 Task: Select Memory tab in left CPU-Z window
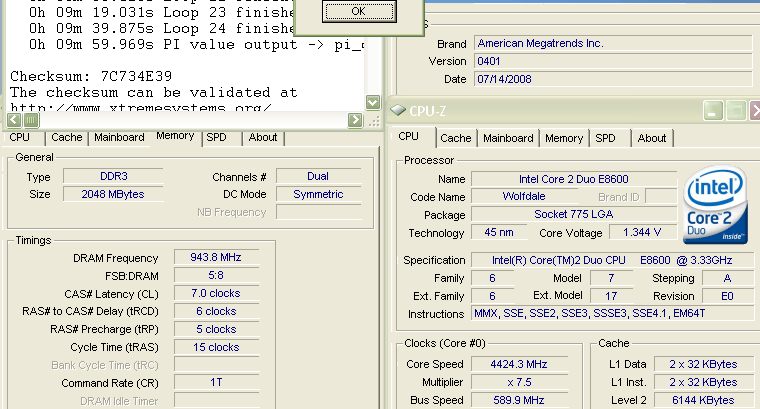pyautogui.click(x=175, y=136)
